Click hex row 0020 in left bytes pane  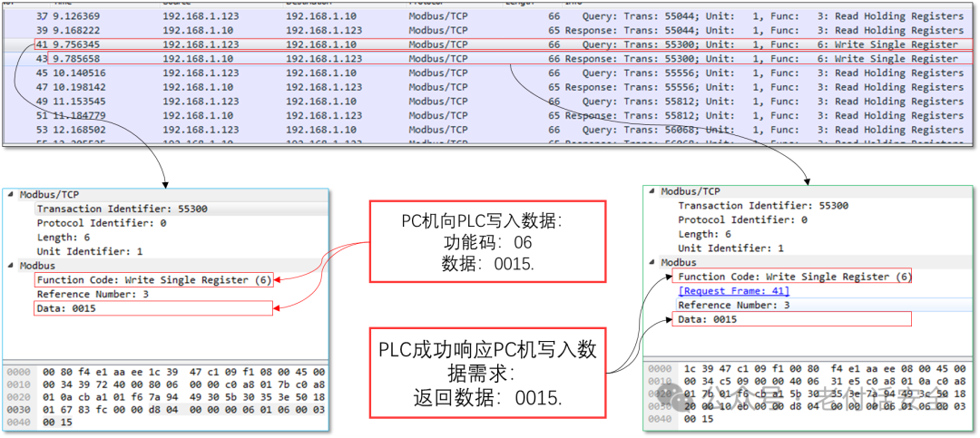click(x=166, y=397)
